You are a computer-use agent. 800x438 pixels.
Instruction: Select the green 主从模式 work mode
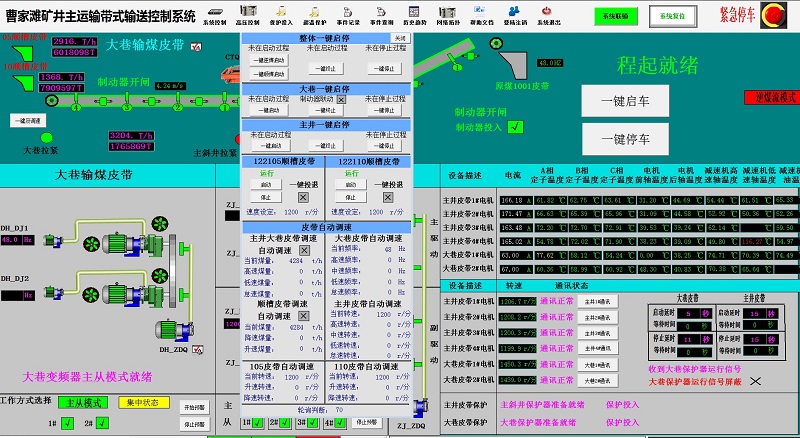81,402
